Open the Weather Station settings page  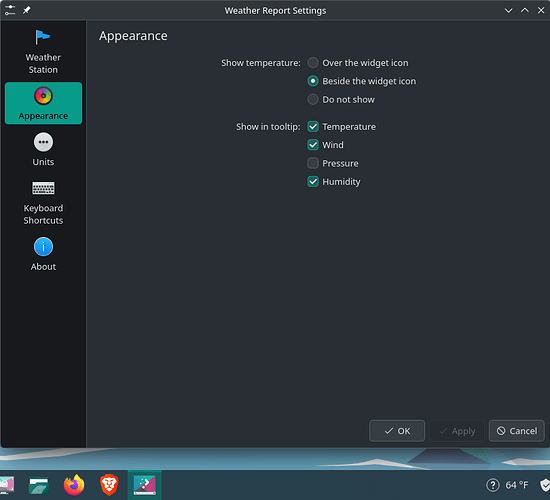(x=43, y=51)
